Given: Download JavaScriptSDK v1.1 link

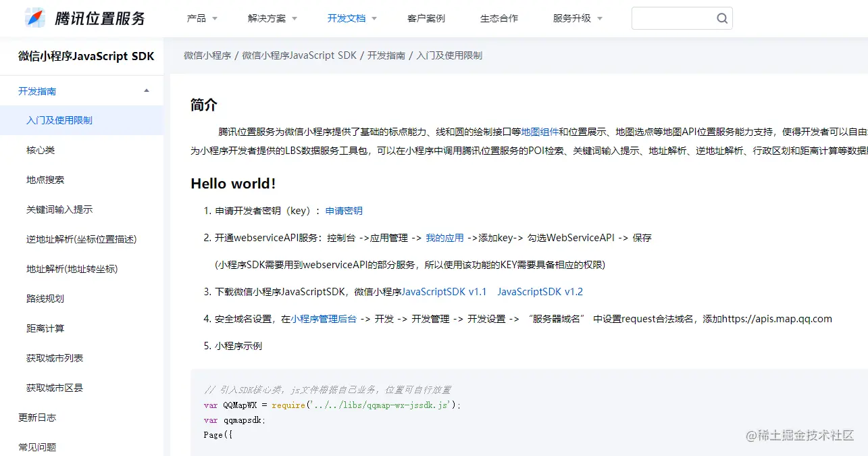Looking at the screenshot, I should 444,292.
